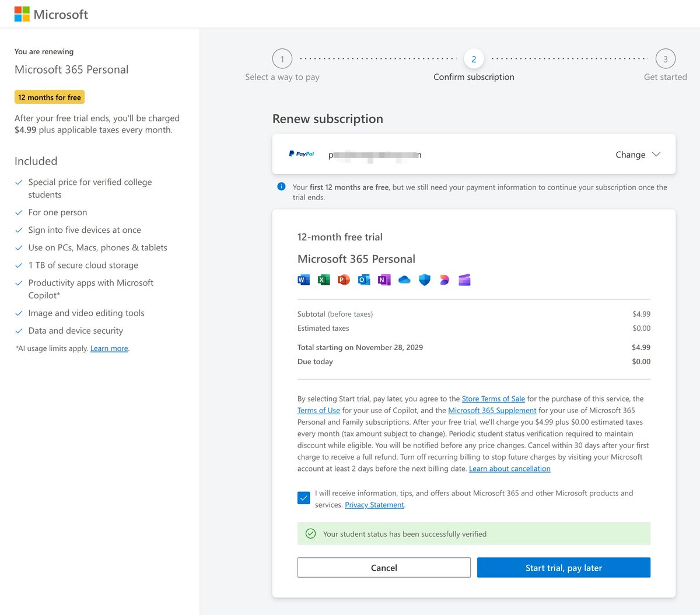Click the Start trial, pay later button

coord(563,568)
